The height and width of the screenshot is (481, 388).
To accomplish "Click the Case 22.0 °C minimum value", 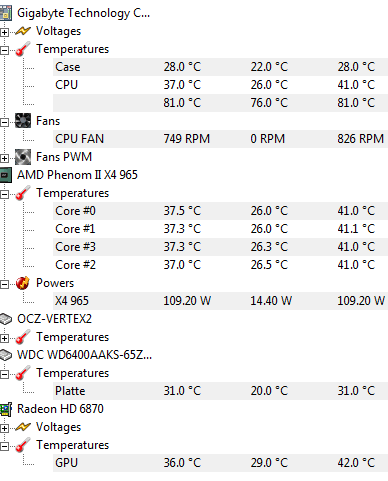I will point(269,67).
